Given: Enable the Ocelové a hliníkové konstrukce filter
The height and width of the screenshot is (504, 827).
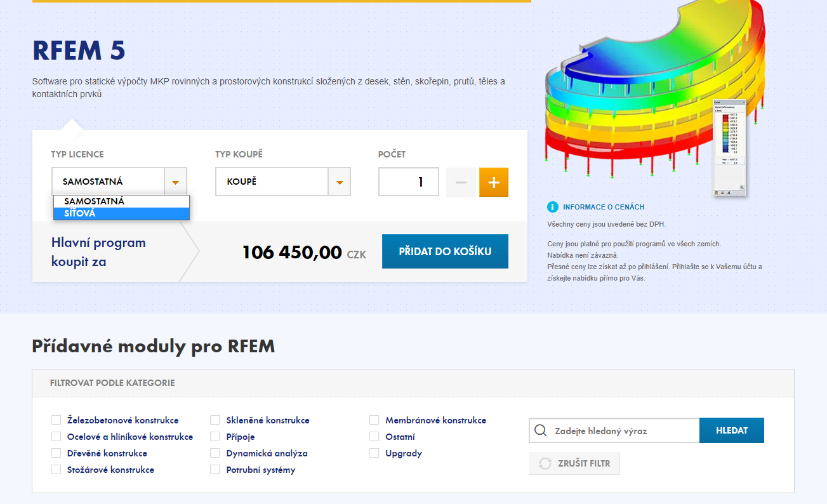Looking at the screenshot, I should (56, 437).
